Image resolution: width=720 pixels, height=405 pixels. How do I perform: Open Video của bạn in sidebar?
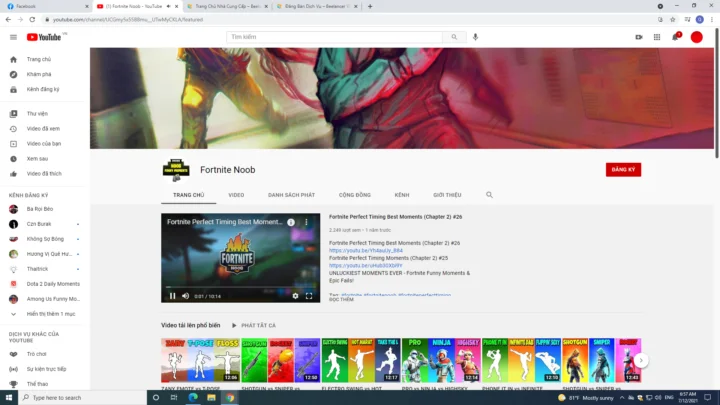(45, 144)
